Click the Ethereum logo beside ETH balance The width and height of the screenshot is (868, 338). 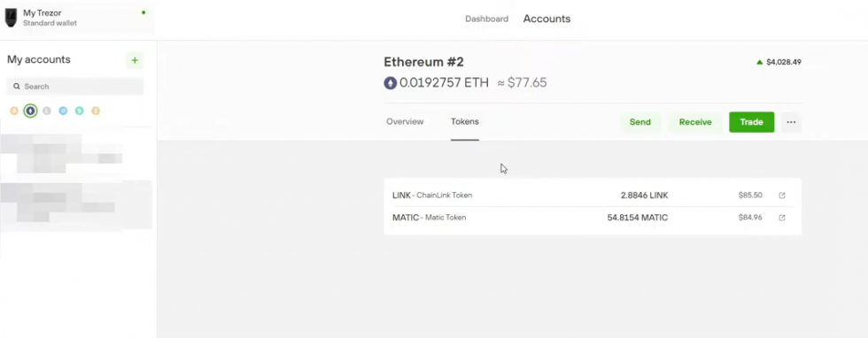(x=391, y=83)
